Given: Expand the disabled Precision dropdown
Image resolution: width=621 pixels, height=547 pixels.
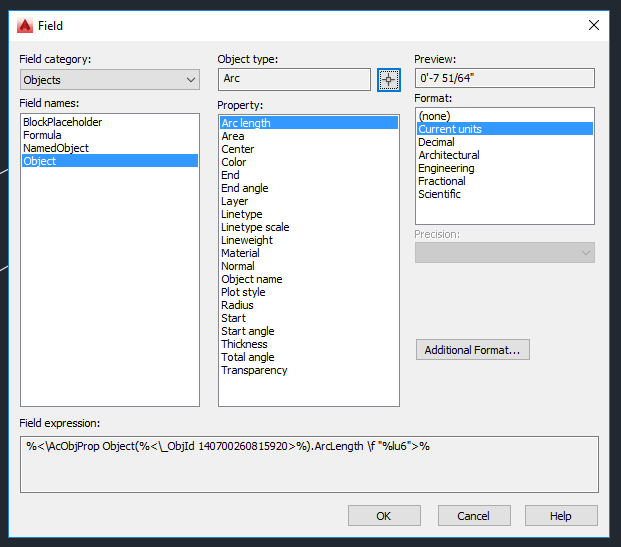Looking at the screenshot, I should 504,253.
